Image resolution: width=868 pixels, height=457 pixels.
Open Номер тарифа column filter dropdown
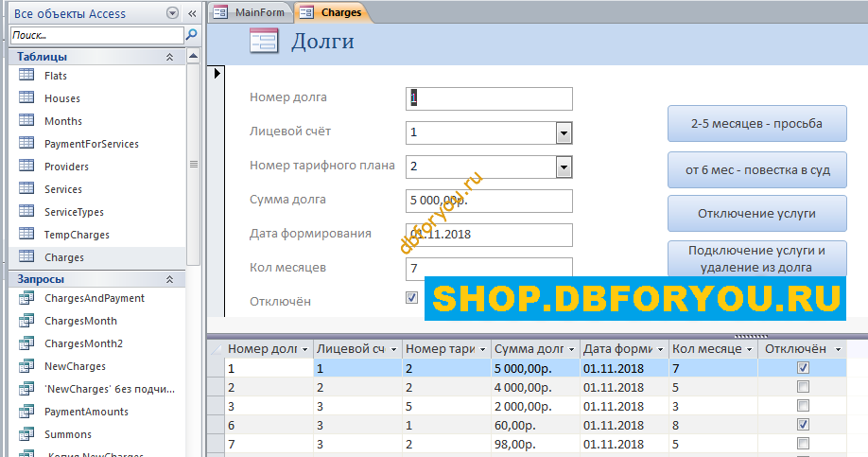(482, 349)
